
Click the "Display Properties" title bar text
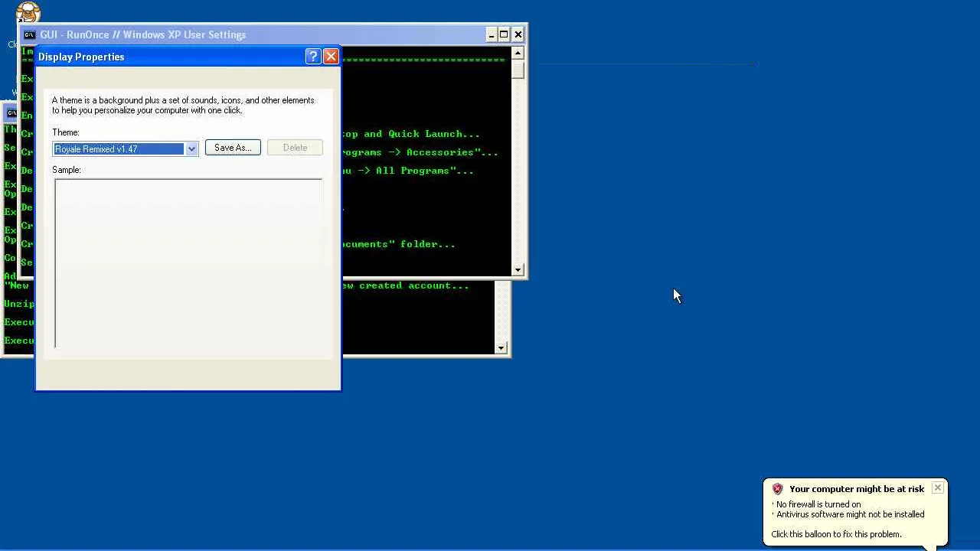tap(81, 57)
